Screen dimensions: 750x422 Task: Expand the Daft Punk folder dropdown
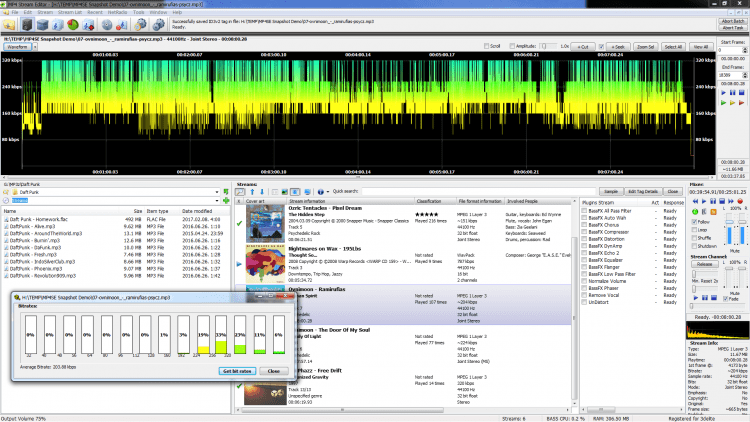tap(219, 192)
